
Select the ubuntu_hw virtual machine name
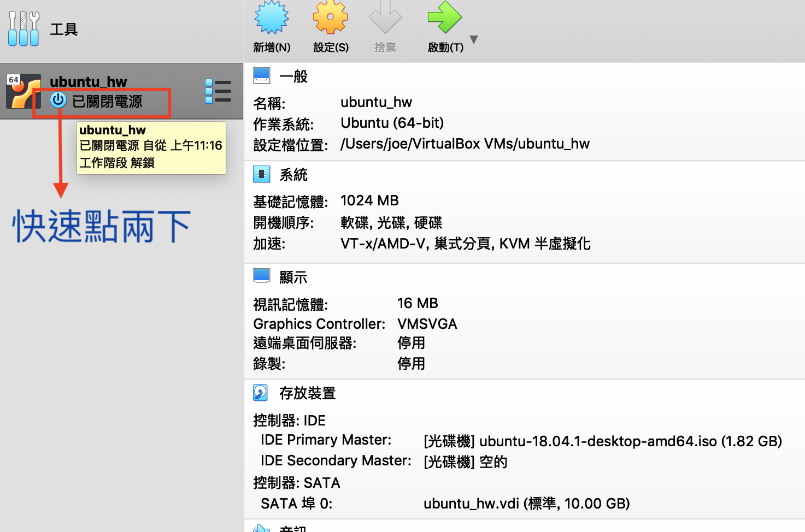tap(89, 81)
